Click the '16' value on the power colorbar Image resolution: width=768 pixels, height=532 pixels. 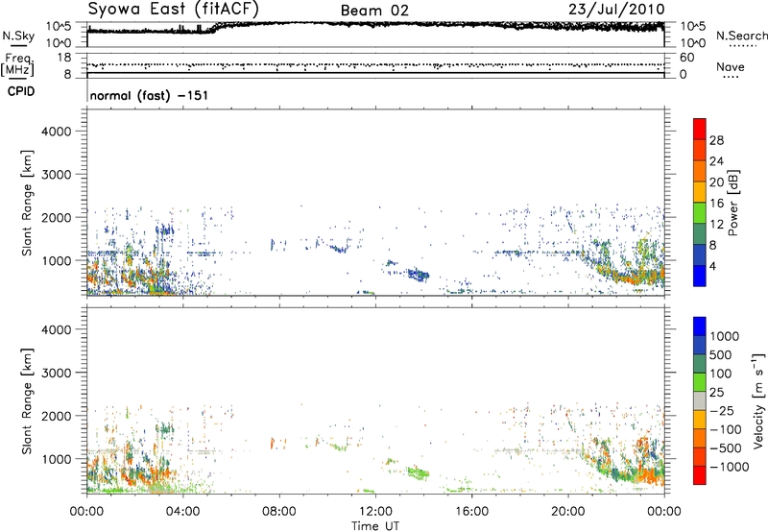pyautogui.click(x=716, y=204)
